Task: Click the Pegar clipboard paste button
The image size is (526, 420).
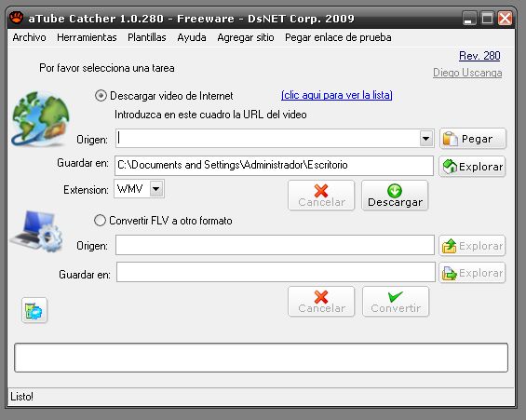Action: pos(472,138)
